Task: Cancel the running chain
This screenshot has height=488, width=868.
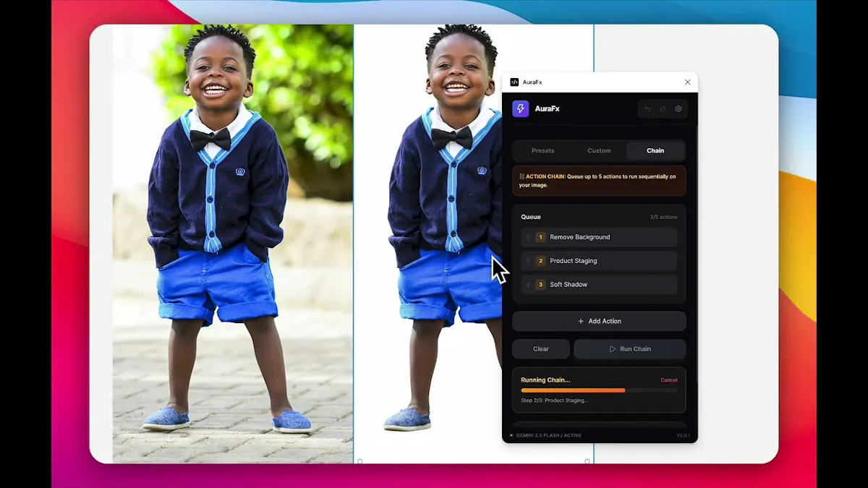Action: click(669, 380)
